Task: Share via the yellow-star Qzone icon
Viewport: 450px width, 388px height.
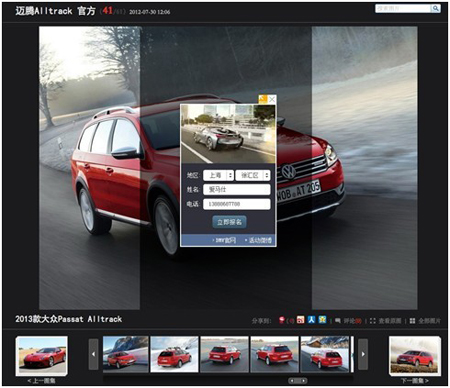Action: (322, 320)
